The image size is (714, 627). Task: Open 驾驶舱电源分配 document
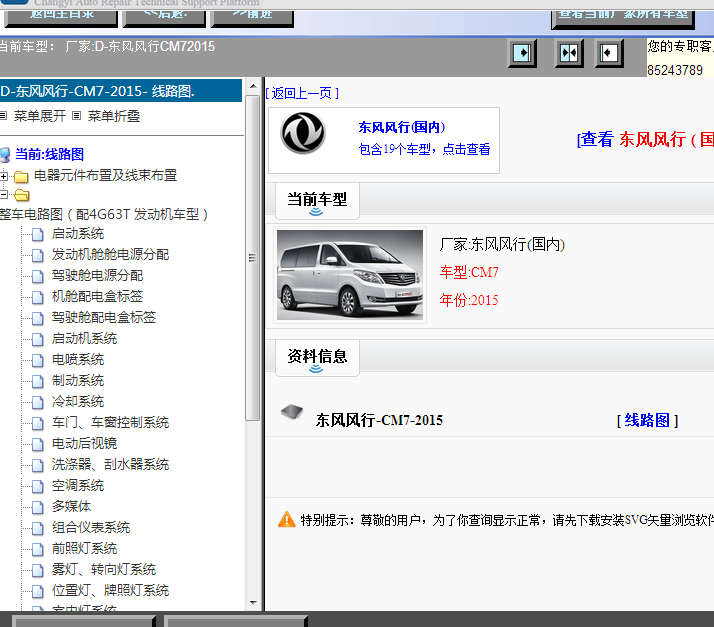pos(97,275)
